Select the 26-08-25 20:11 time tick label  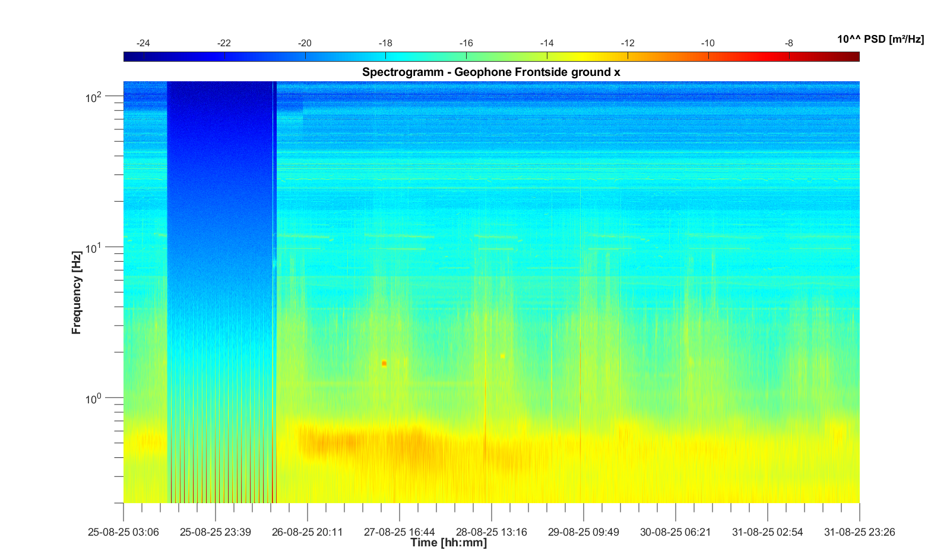[x=308, y=532]
